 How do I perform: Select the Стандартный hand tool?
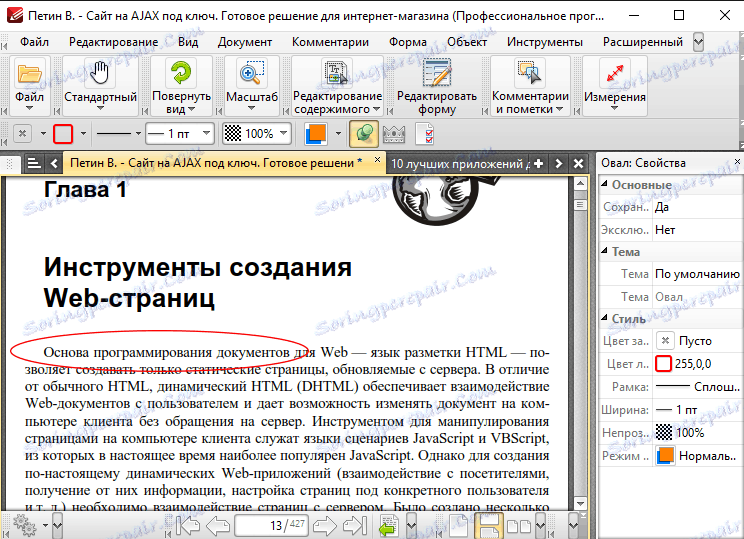99,75
